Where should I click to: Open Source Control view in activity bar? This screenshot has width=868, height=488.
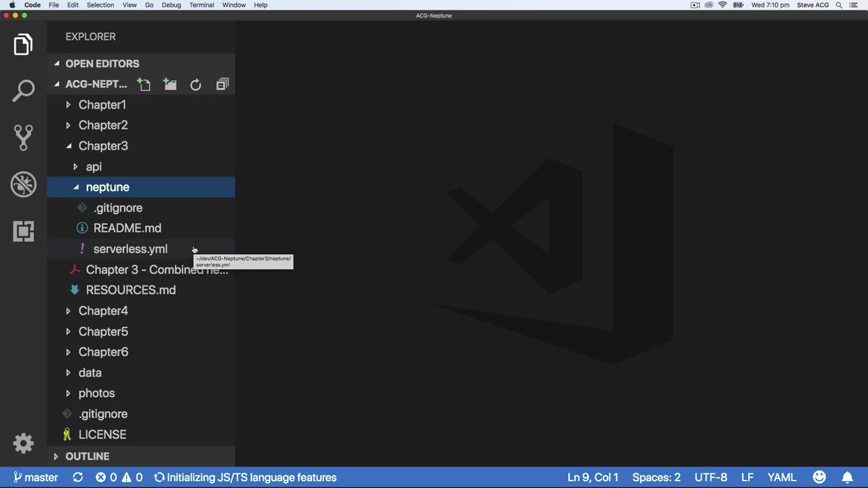[23, 138]
